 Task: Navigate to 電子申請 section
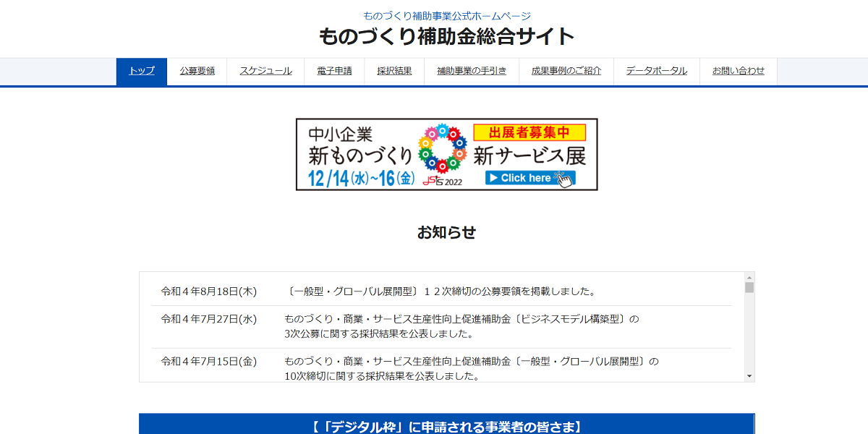[333, 71]
